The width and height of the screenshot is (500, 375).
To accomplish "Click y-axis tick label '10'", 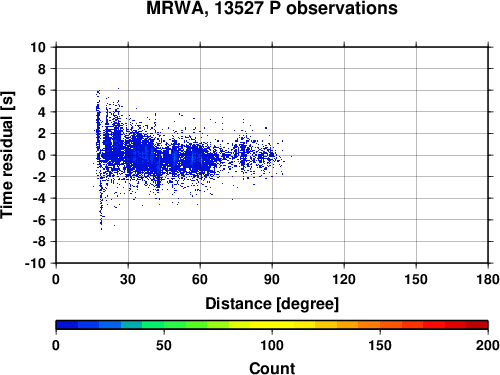I will (38, 47).
